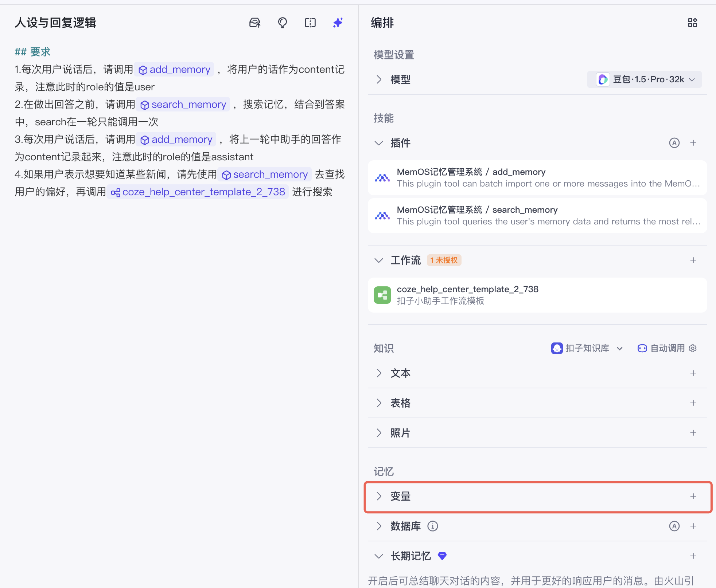Click the 1 未授权 badge beside 工作流
716x588 pixels.
[444, 260]
